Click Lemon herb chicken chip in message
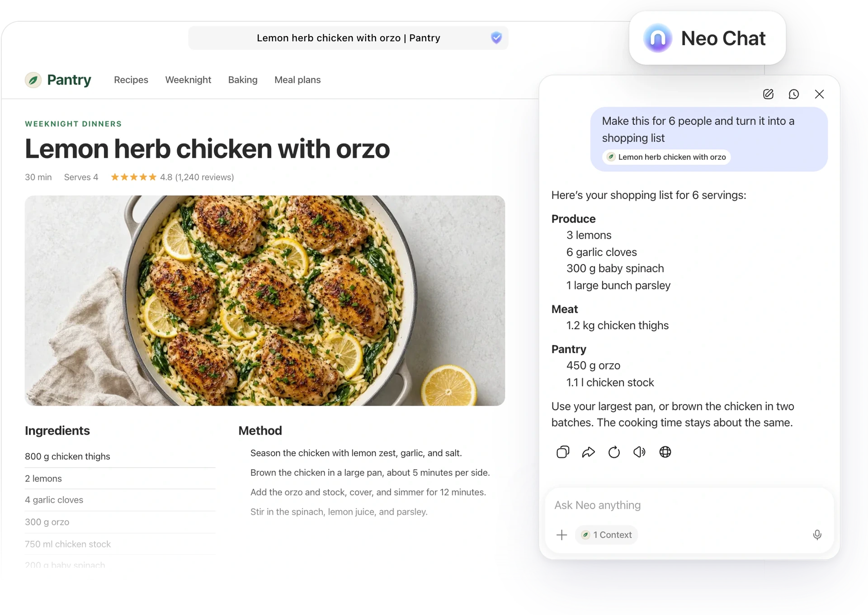 pyautogui.click(x=666, y=157)
